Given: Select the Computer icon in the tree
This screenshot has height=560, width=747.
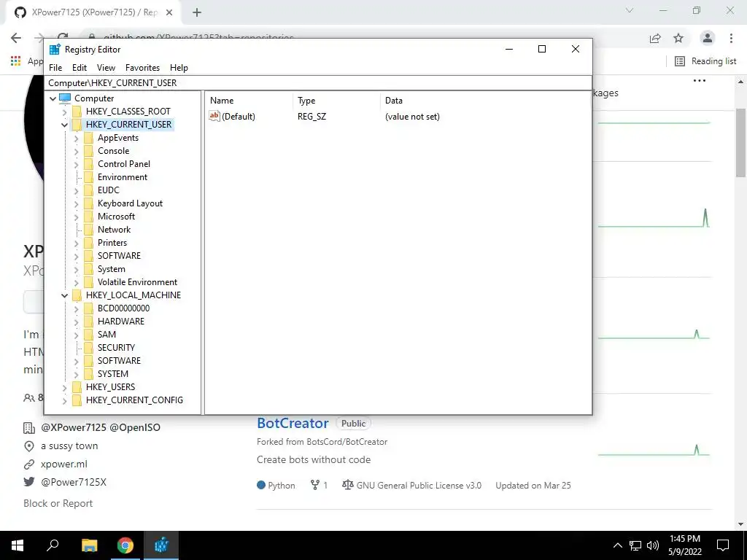Looking at the screenshot, I should [x=65, y=98].
